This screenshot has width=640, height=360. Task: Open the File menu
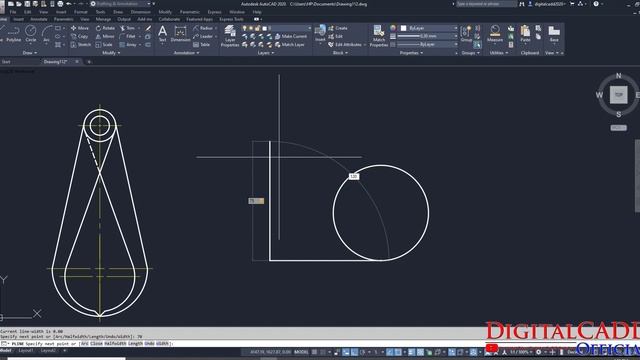tap(13, 12)
